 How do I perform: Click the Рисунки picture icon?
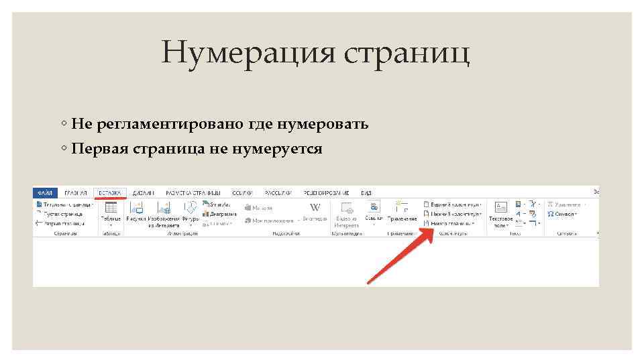point(136,208)
